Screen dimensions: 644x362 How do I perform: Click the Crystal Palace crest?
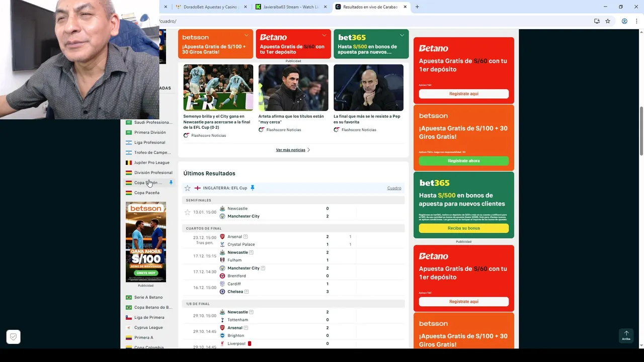coord(222,244)
